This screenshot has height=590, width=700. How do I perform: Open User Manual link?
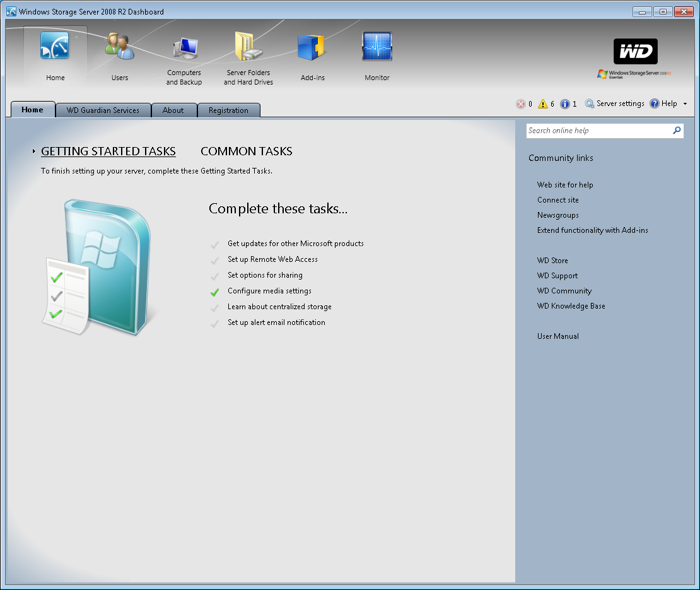click(558, 337)
